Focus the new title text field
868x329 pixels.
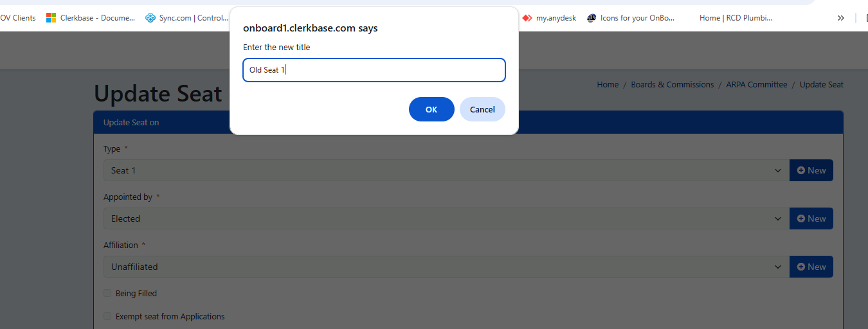point(374,70)
